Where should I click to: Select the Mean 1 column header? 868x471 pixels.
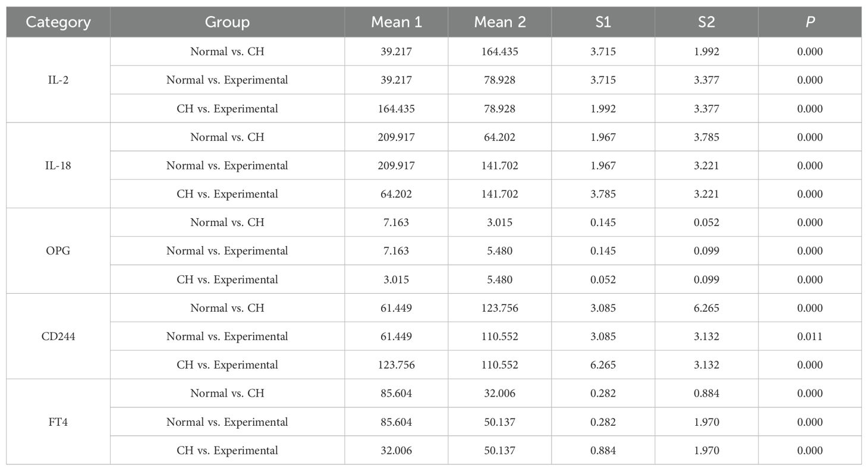point(396,23)
